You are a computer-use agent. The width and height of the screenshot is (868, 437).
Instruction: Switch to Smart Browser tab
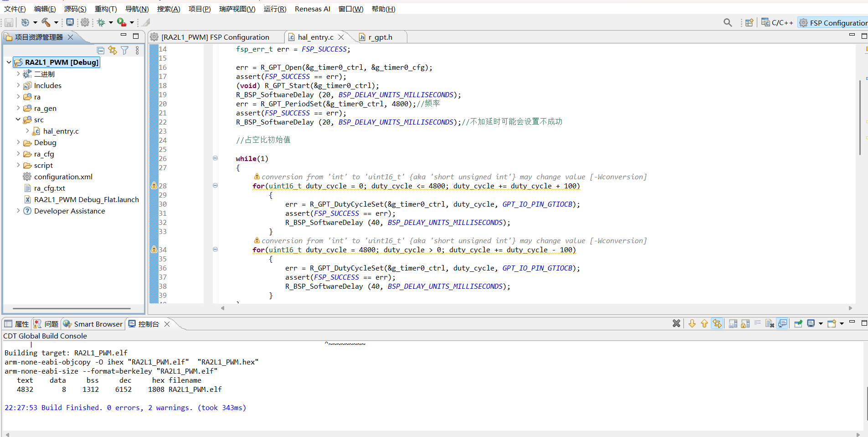pyautogui.click(x=93, y=324)
